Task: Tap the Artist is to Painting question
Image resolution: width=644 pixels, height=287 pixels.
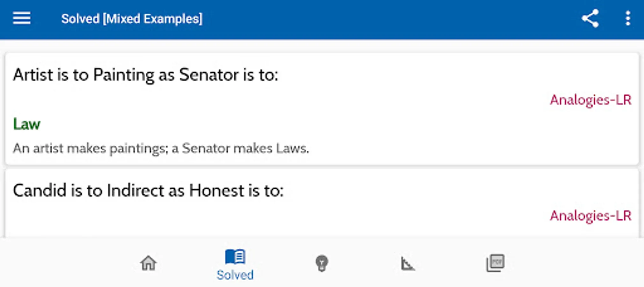Action: [145, 75]
